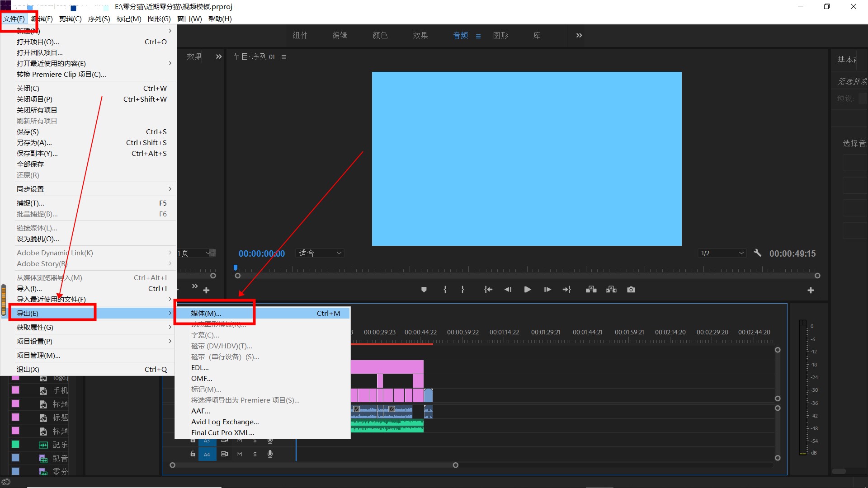Solo the A4 audio track

click(255, 454)
